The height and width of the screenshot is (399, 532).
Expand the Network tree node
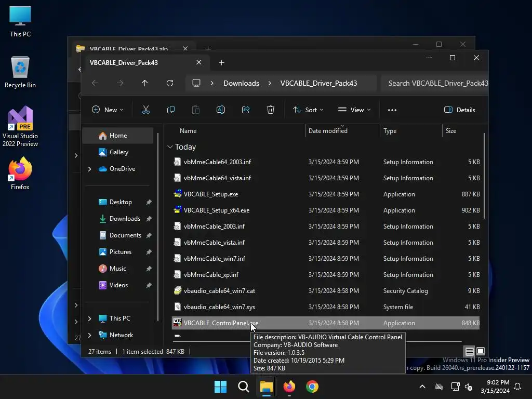(x=89, y=335)
